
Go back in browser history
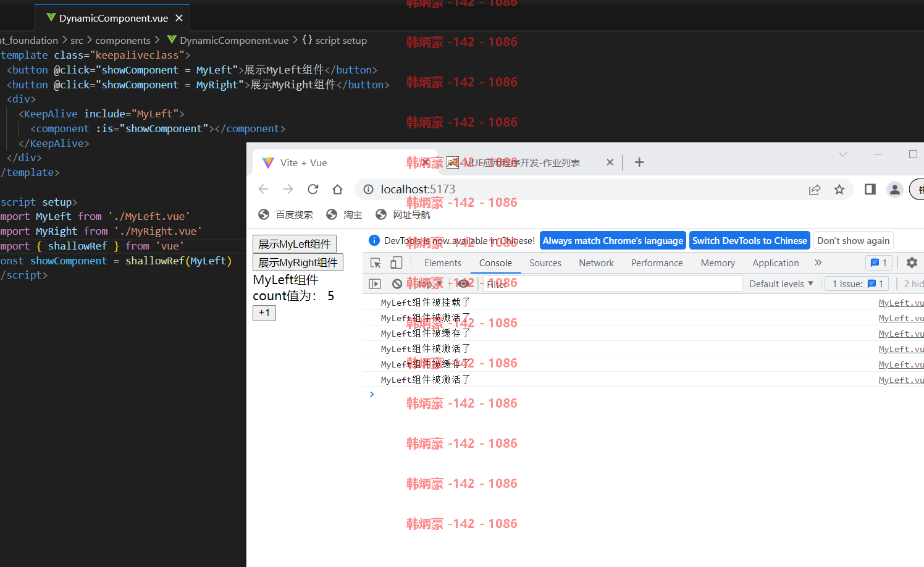(264, 189)
